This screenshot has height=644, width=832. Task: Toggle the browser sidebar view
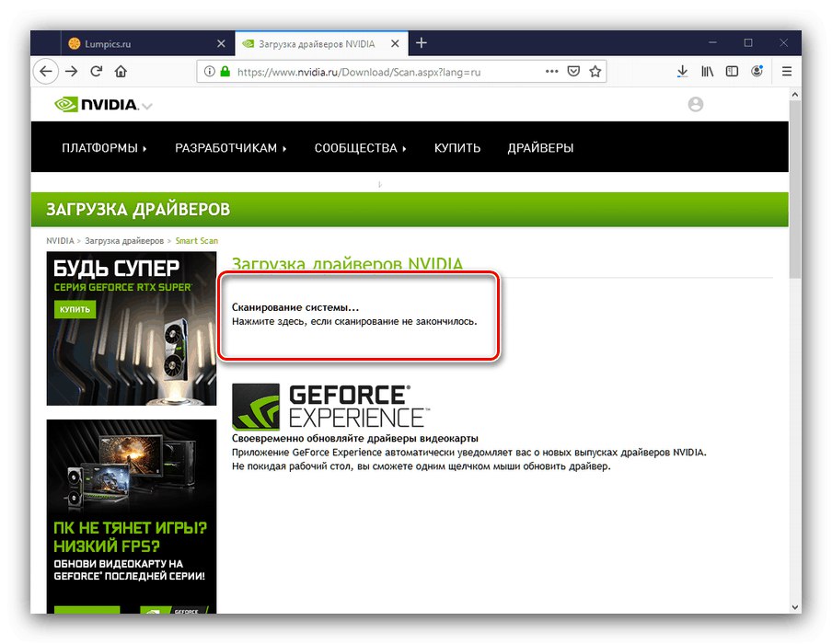tap(731, 71)
